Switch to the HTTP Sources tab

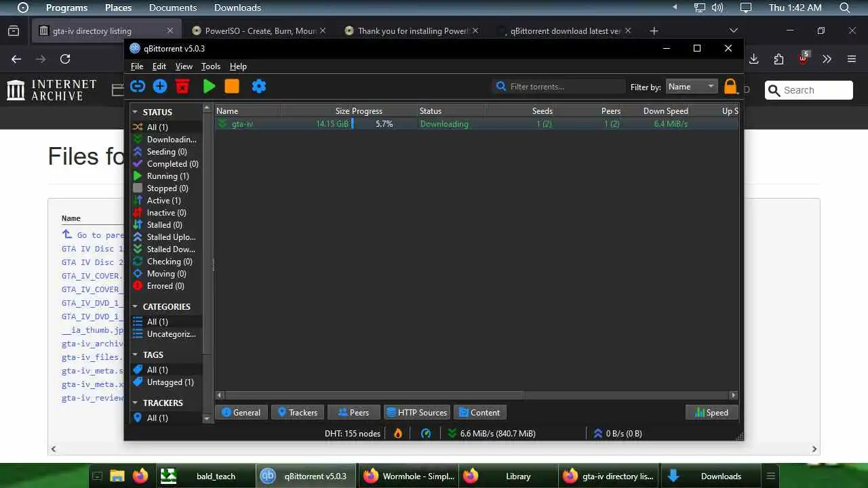(x=416, y=412)
